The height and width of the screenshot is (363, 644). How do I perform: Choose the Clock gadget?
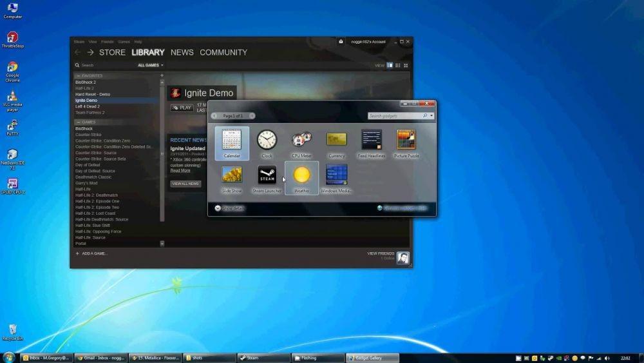pos(267,143)
